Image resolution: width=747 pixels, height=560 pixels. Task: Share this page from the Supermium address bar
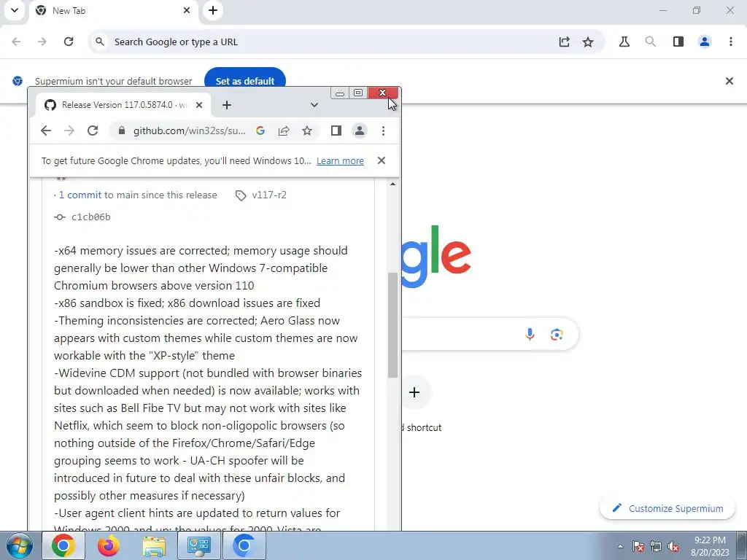(564, 42)
